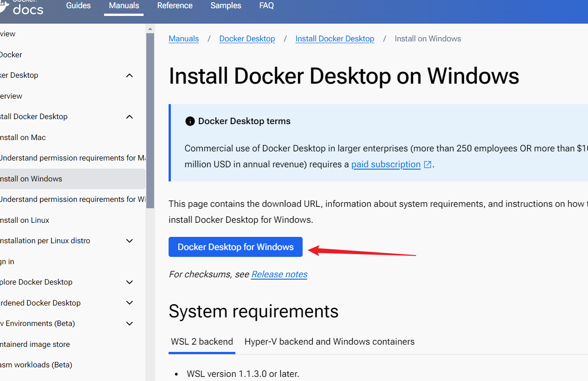Open Understand permission requirements for Mac item

73,158
